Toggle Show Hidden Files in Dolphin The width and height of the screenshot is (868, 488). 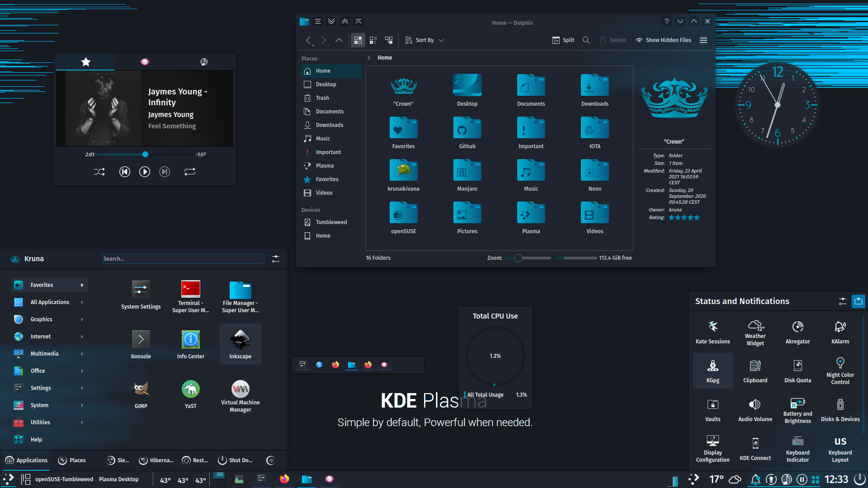point(663,40)
